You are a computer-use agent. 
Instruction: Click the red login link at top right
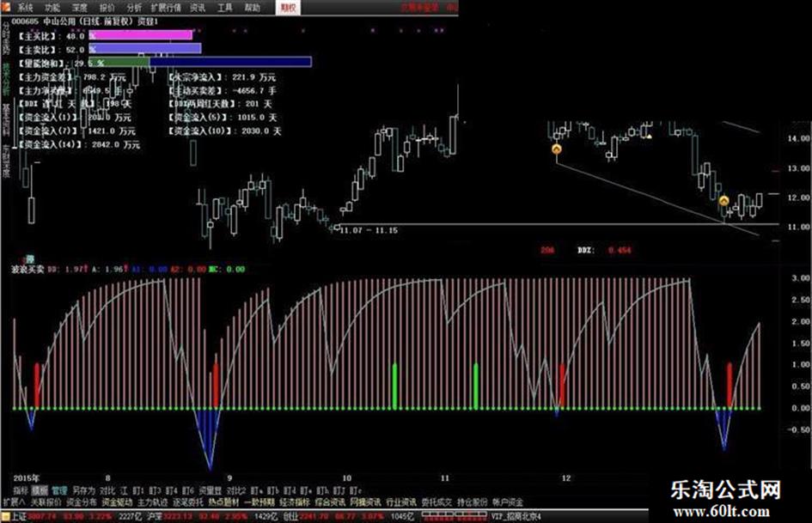click(420, 7)
